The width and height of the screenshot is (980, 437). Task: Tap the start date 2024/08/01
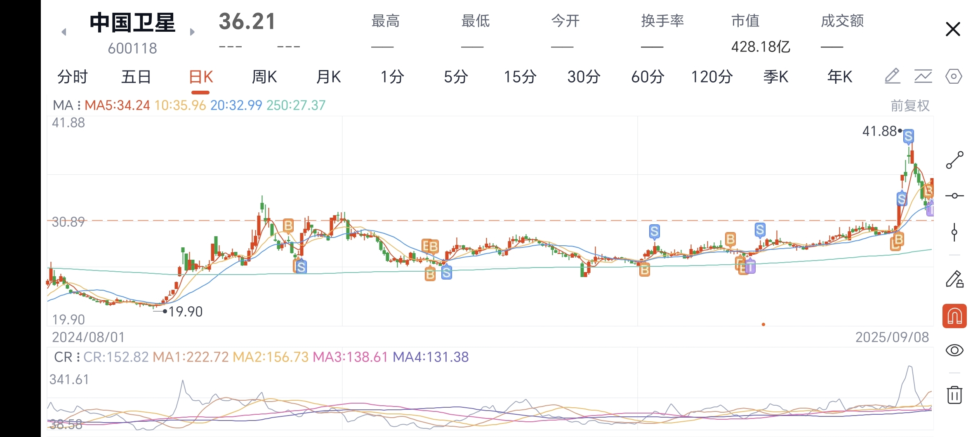pyautogui.click(x=88, y=337)
